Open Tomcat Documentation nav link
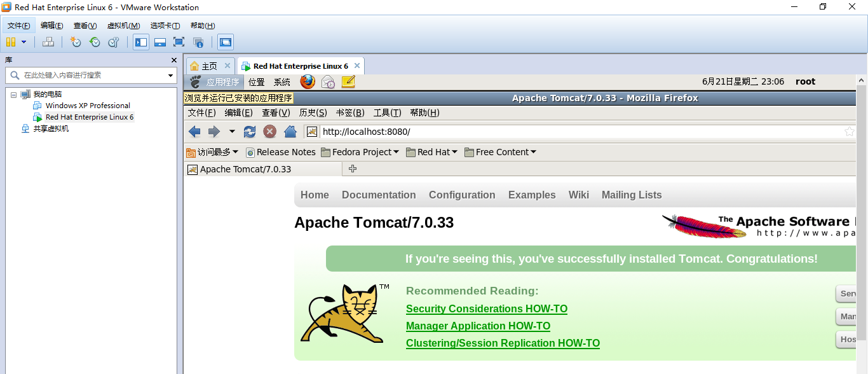This screenshot has width=868, height=374. pos(379,195)
